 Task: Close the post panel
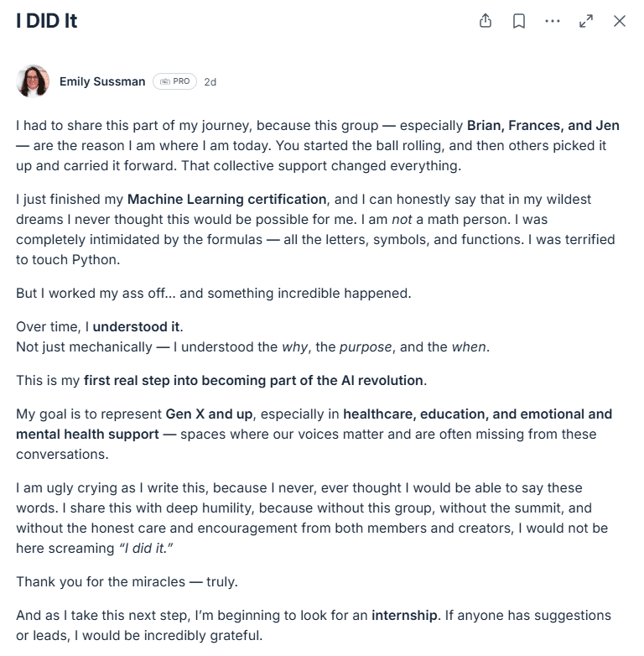620,21
